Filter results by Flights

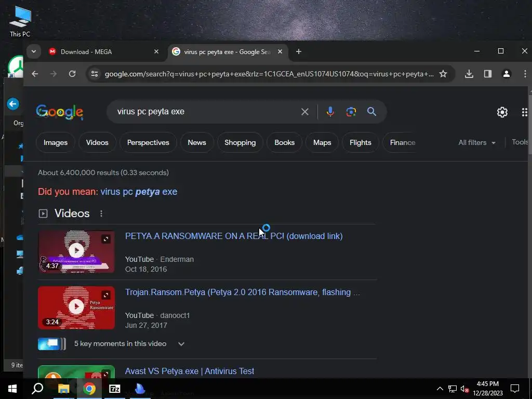click(361, 142)
